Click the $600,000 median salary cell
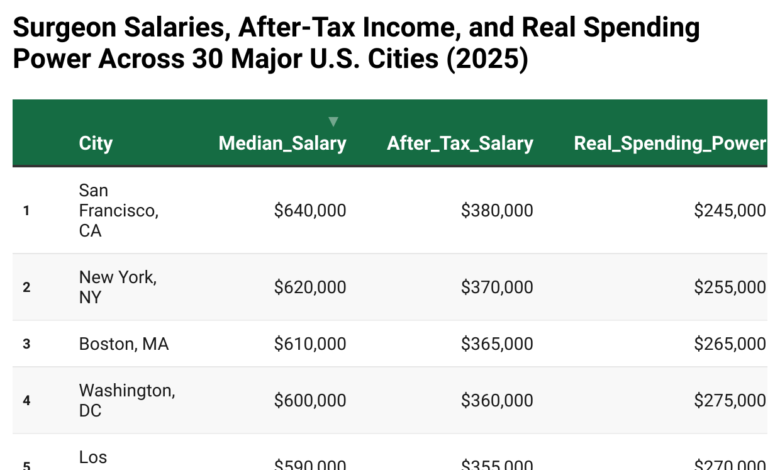Viewport: 780px width, 470px height. pos(310,400)
